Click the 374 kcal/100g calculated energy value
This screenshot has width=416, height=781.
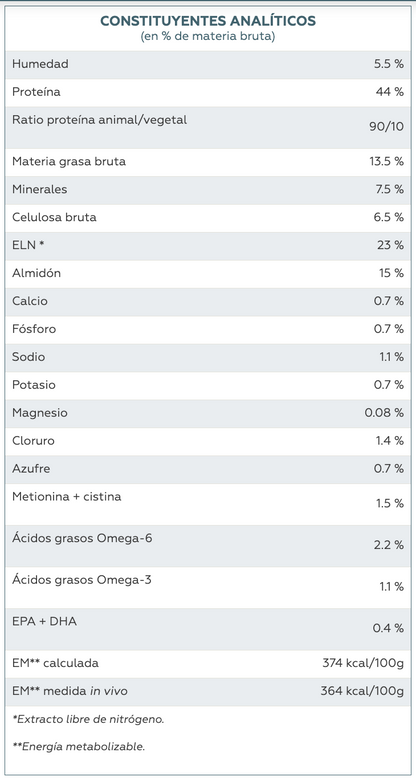tap(363, 663)
